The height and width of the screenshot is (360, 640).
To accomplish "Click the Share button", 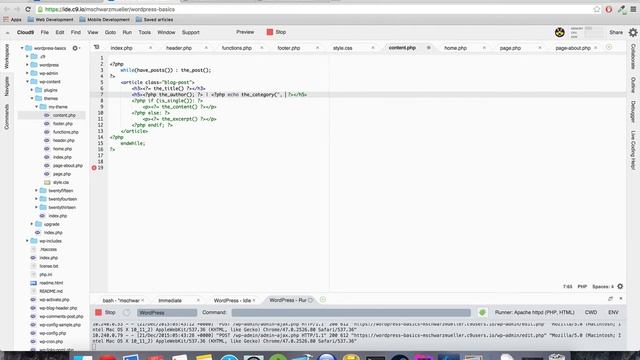I will pos(616,32).
